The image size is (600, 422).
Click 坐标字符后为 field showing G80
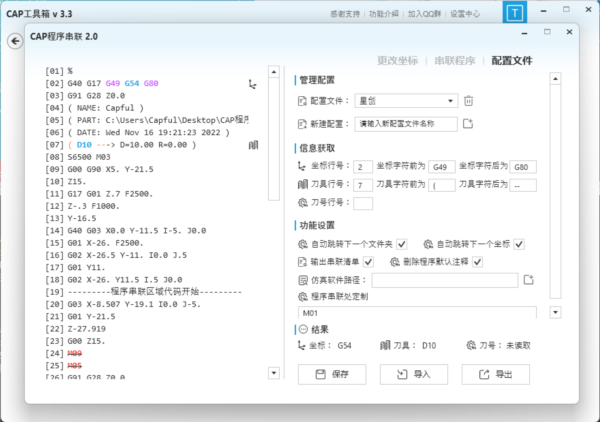pyautogui.click(x=523, y=167)
